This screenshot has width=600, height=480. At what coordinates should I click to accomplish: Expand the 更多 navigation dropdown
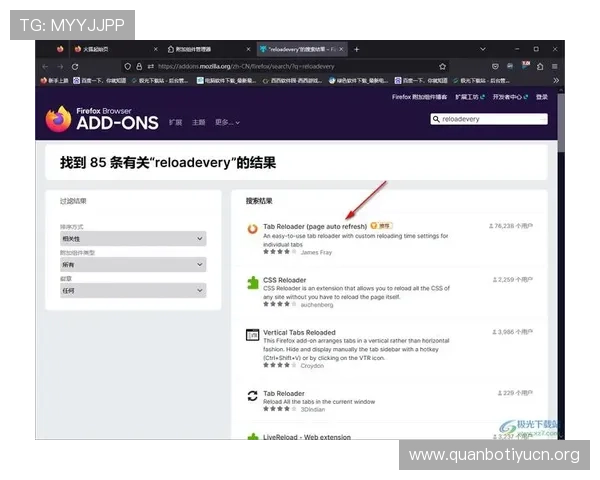point(227,122)
